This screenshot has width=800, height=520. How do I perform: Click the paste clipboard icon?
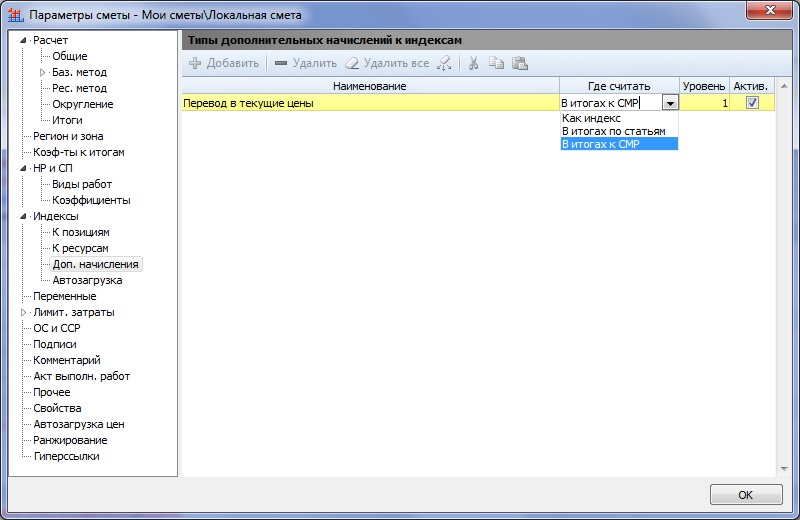tap(520, 63)
